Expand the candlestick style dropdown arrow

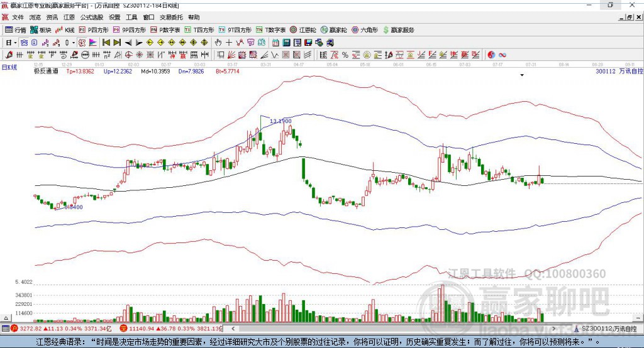[x=74, y=43]
